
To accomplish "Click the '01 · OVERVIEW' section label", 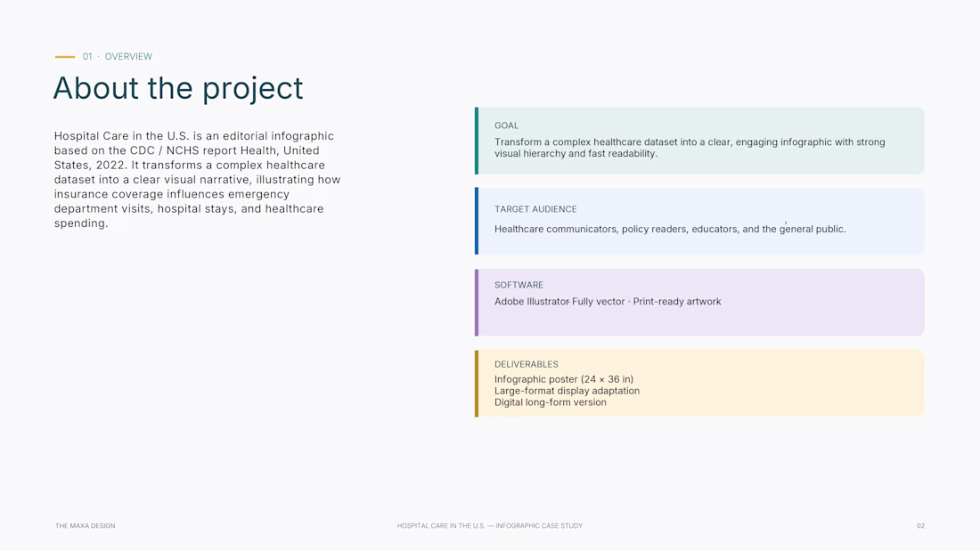I will (x=118, y=56).
